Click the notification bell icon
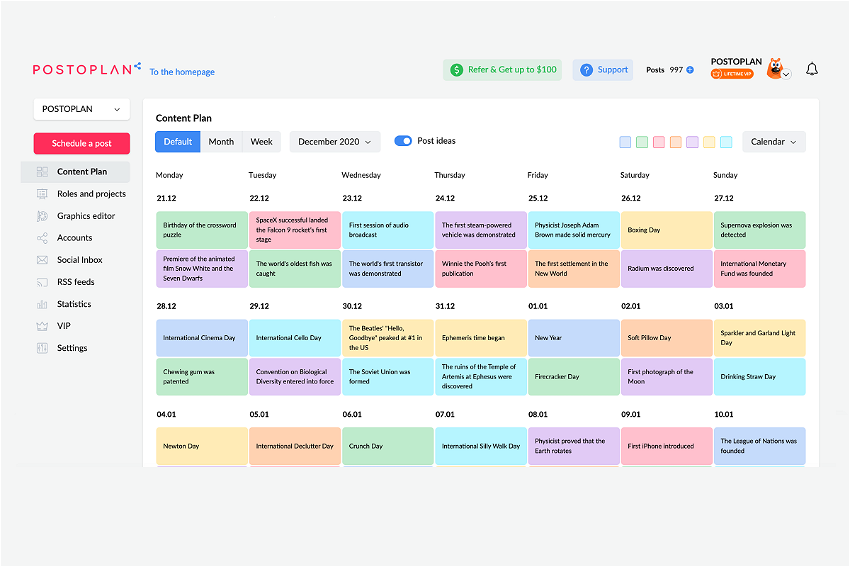 click(812, 69)
